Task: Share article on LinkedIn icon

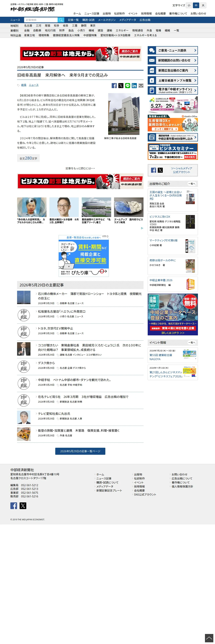Action: pyautogui.click(x=134, y=85)
